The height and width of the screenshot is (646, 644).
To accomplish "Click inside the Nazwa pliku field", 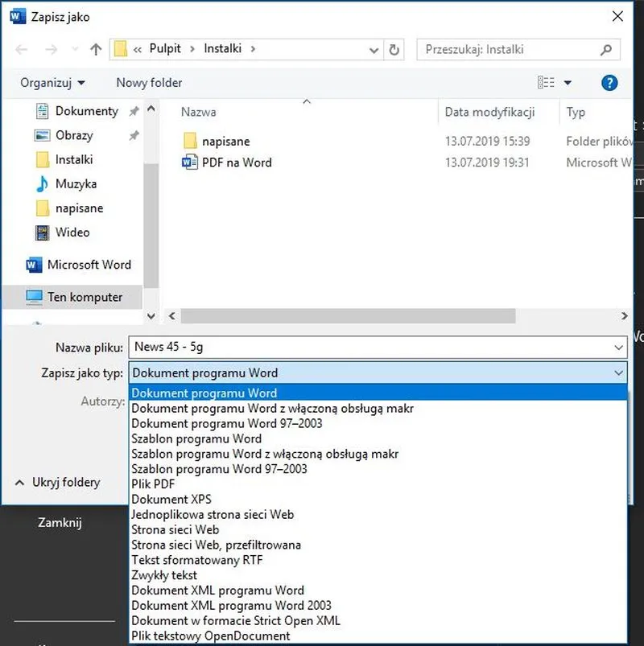I will tap(322, 347).
